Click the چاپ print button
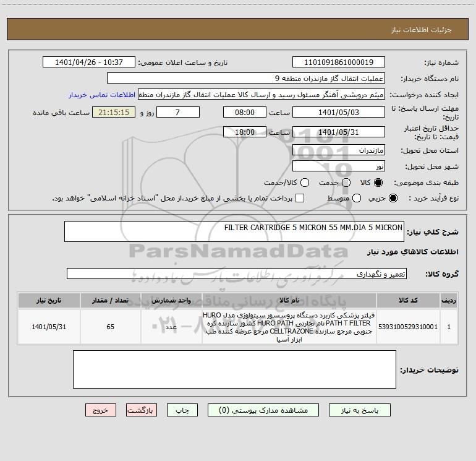 point(182,410)
